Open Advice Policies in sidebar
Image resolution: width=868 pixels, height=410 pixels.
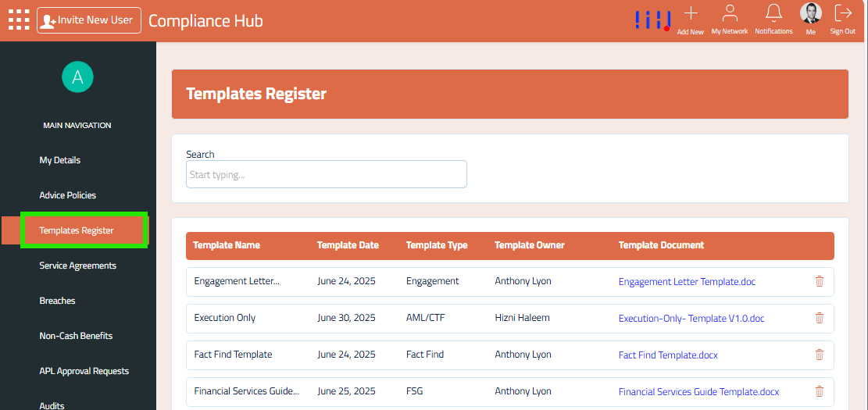[x=67, y=195]
